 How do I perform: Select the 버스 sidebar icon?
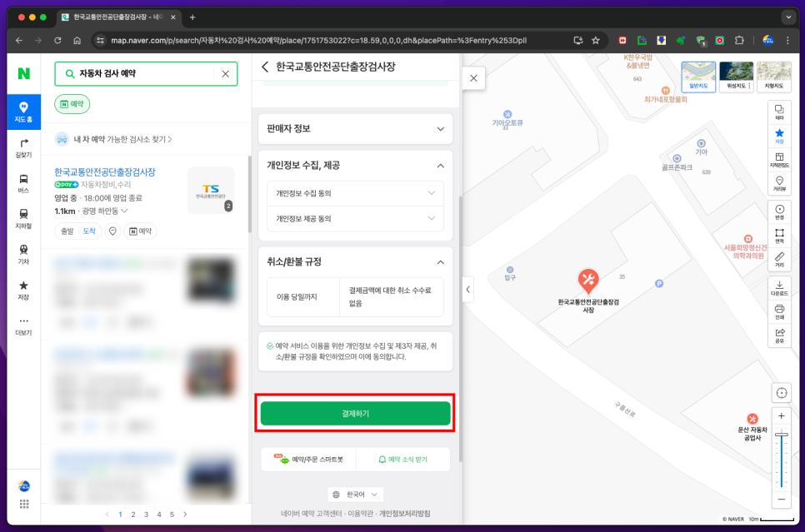23,183
